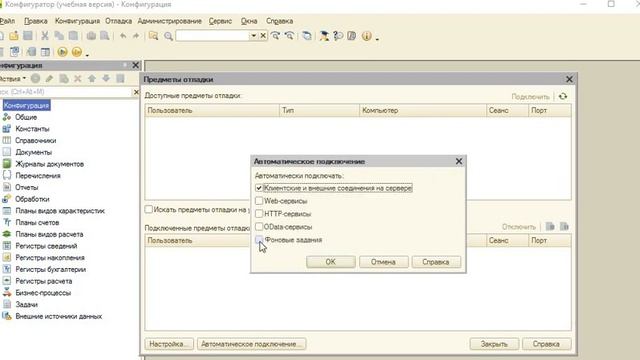Clear the toolbar search field

(263, 36)
